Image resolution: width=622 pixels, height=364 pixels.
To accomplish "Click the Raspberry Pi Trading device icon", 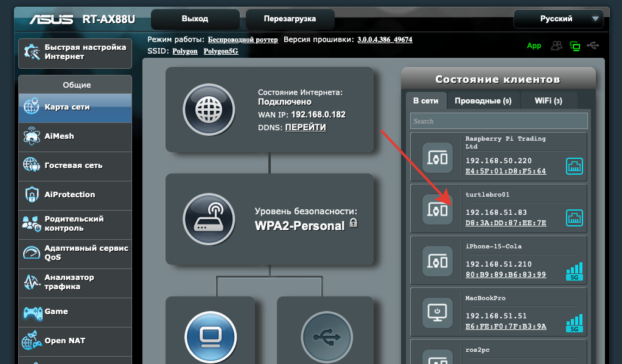I will point(438,158).
